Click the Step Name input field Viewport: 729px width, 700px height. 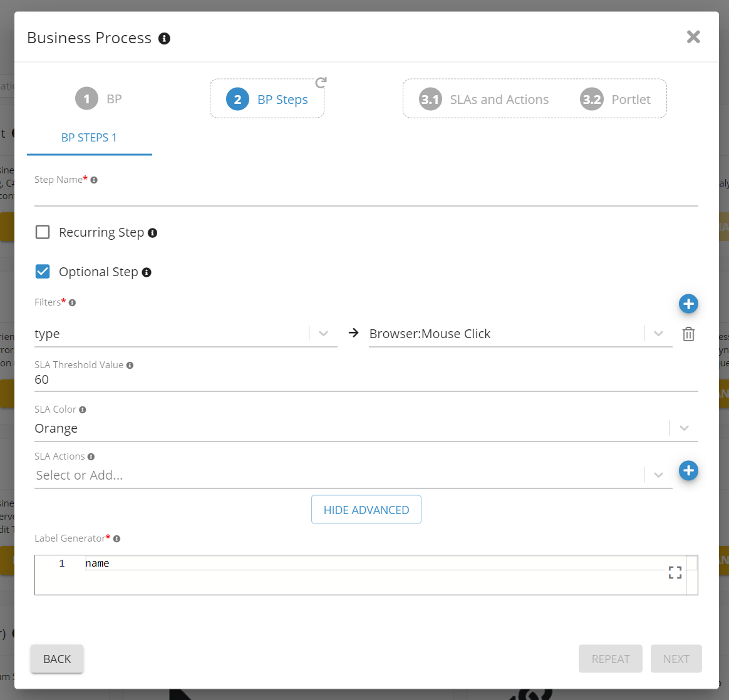(366, 197)
